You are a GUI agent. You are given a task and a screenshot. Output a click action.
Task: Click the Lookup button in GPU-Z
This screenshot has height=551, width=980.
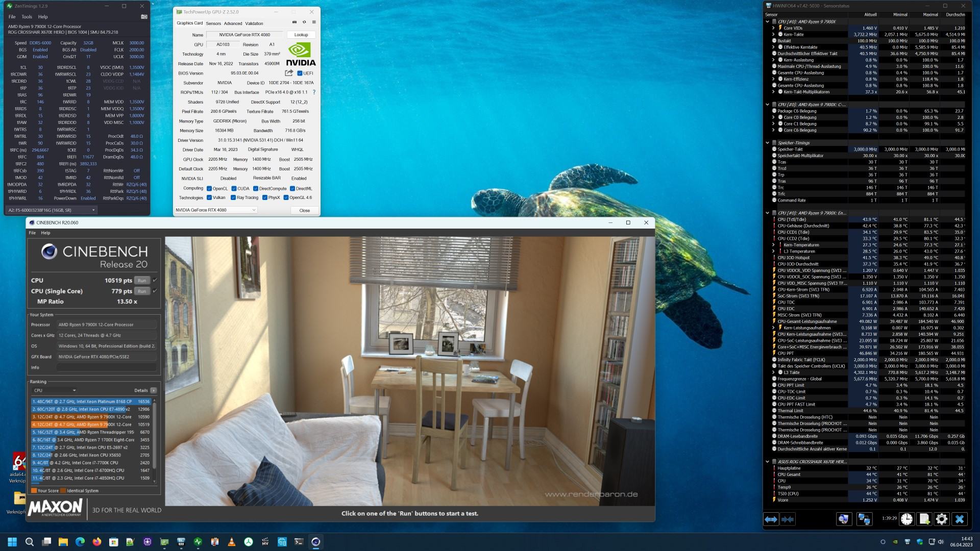(x=301, y=35)
